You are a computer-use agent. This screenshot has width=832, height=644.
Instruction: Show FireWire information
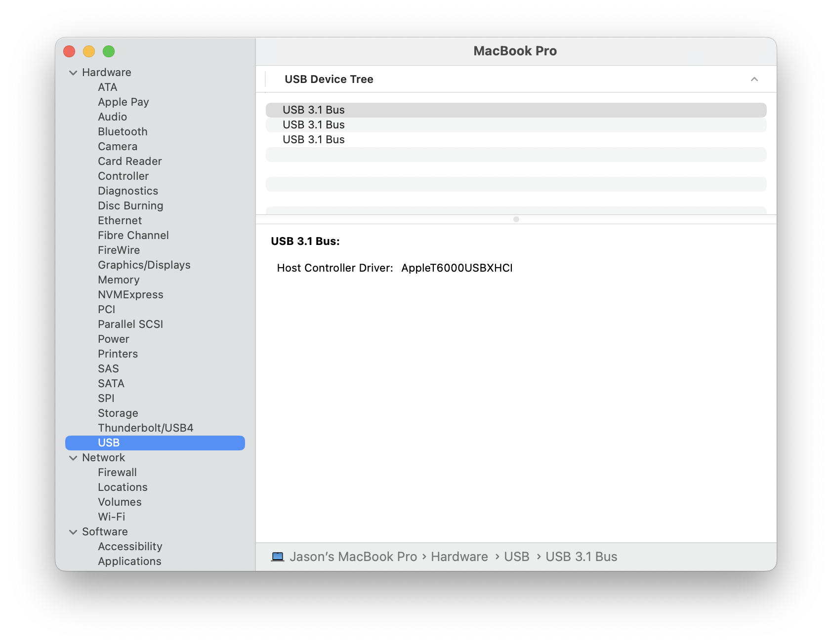[x=119, y=250]
